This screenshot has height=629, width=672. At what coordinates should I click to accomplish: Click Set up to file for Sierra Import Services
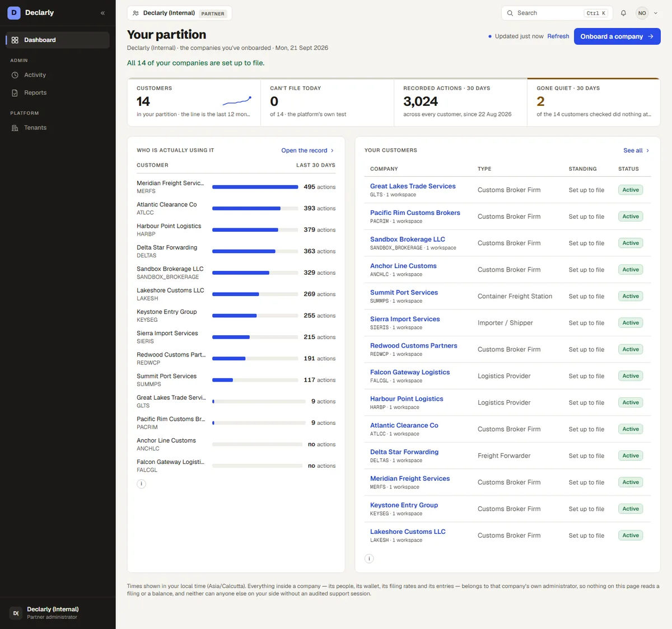(x=586, y=323)
